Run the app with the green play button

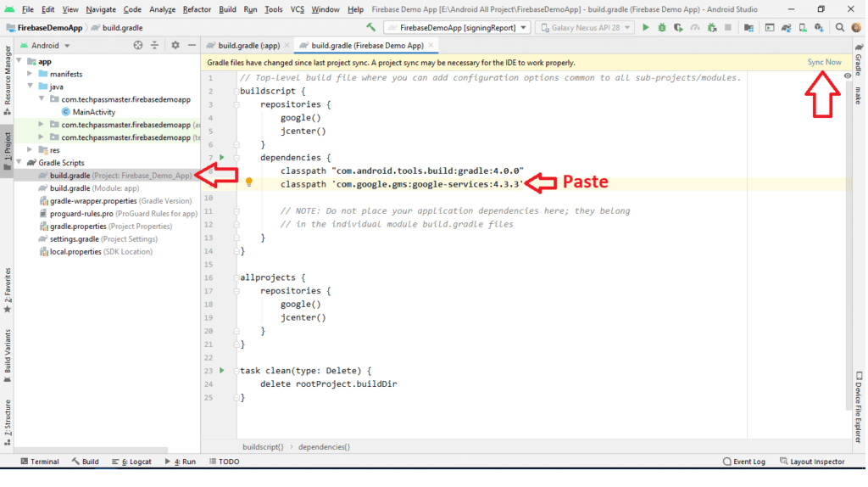tap(645, 27)
